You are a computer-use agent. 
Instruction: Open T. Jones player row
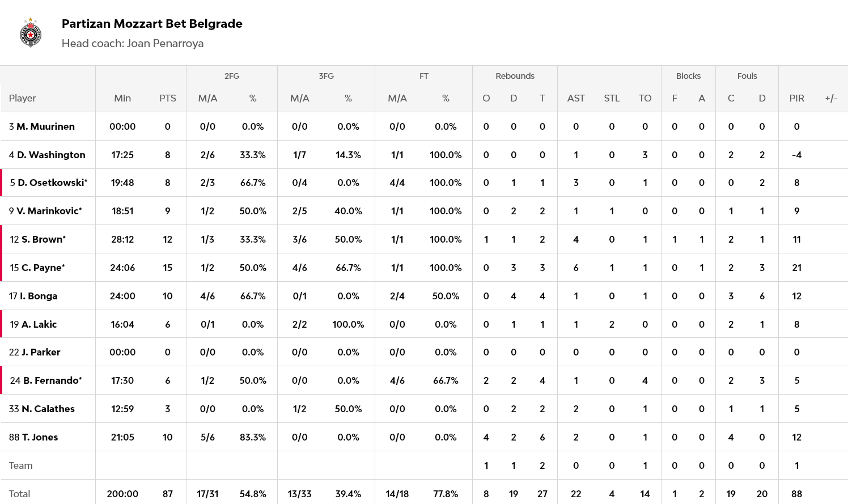coord(40,437)
